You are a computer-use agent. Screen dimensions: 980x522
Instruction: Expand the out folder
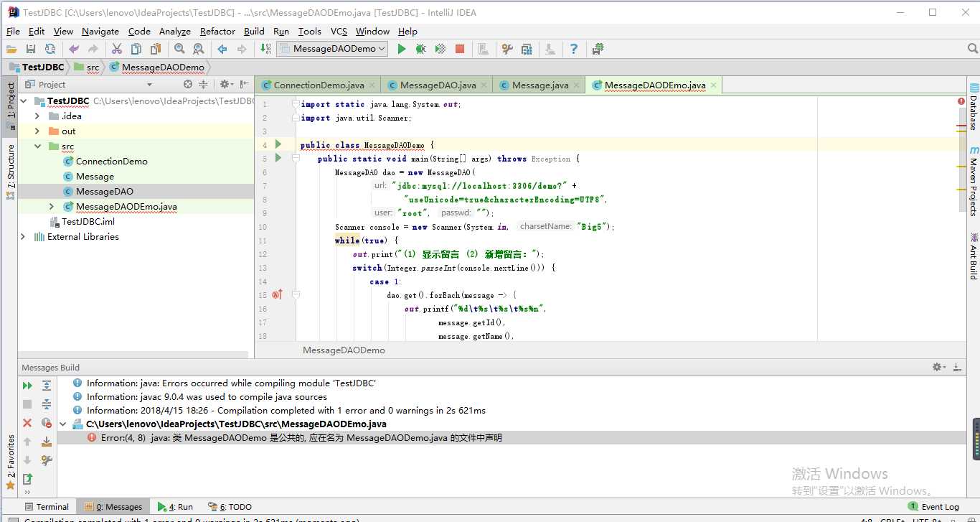(37, 131)
